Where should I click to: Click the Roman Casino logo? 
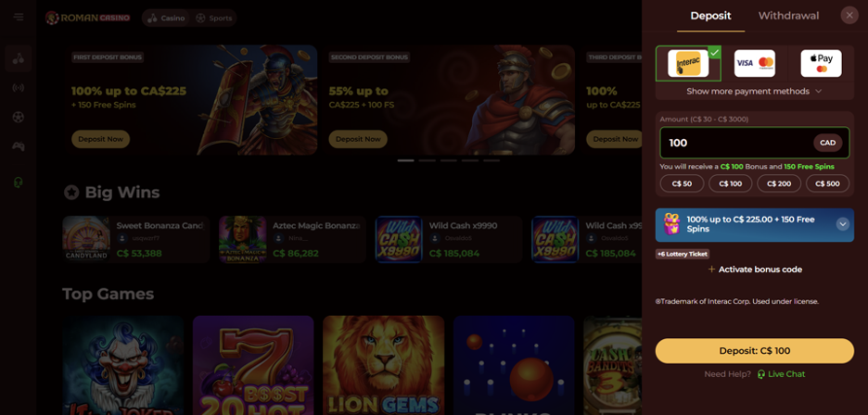87,18
